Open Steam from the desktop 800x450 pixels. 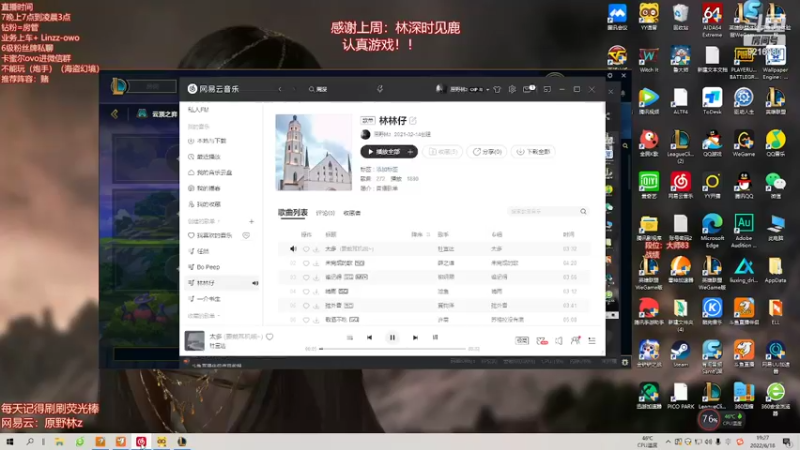[x=680, y=354]
